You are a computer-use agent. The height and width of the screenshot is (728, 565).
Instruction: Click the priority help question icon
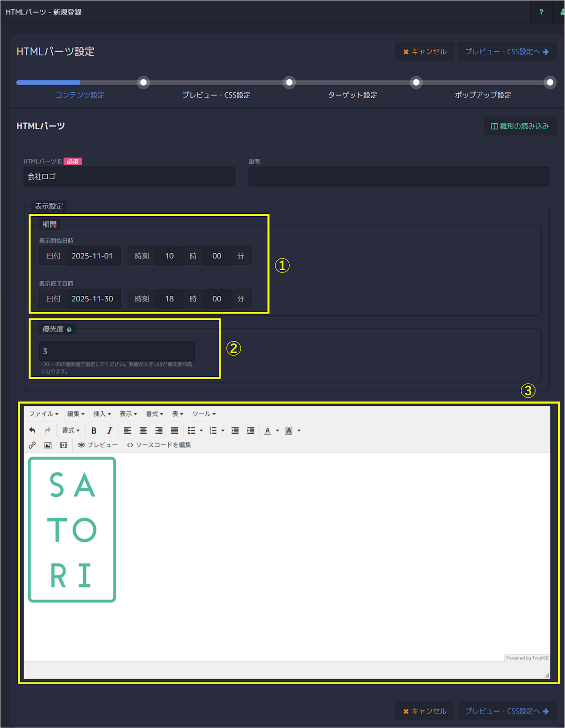pos(69,330)
